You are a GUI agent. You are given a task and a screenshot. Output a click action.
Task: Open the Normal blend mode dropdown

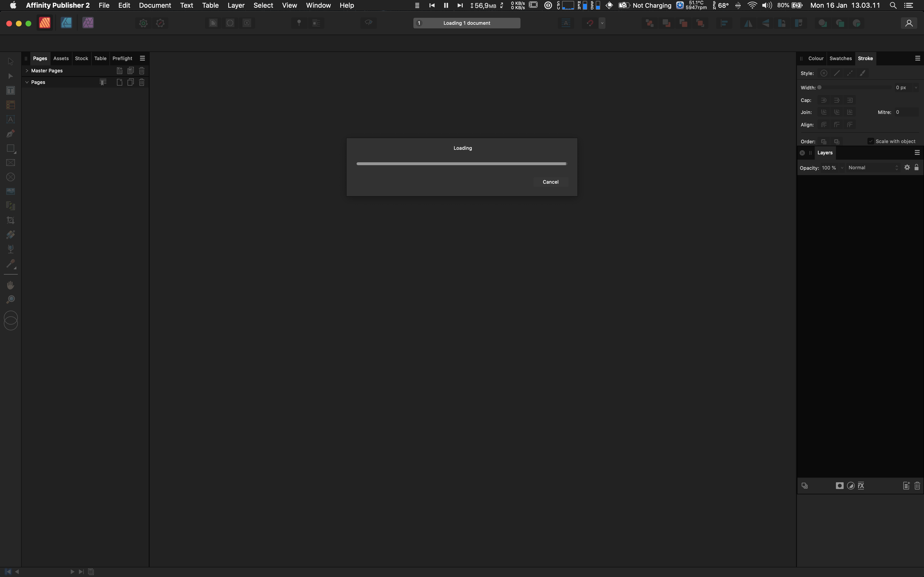(873, 168)
